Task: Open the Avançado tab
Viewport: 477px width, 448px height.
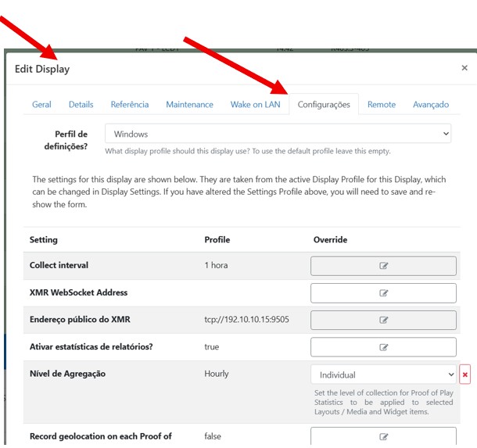Action: [430, 104]
